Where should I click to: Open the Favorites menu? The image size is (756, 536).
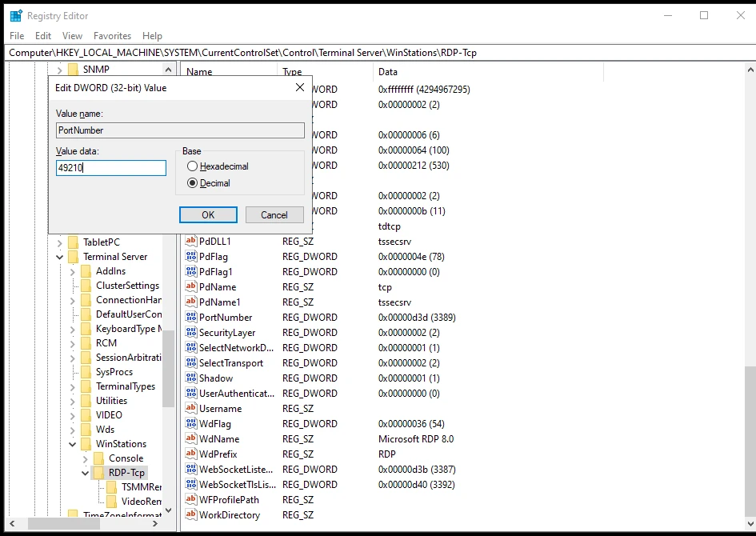tap(112, 35)
